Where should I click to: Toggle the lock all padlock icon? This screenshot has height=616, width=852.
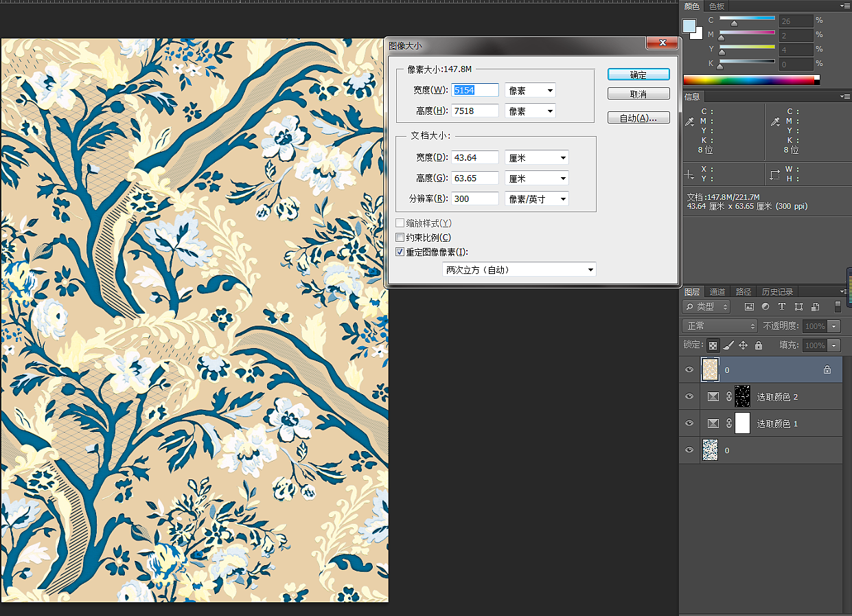pyautogui.click(x=759, y=345)
